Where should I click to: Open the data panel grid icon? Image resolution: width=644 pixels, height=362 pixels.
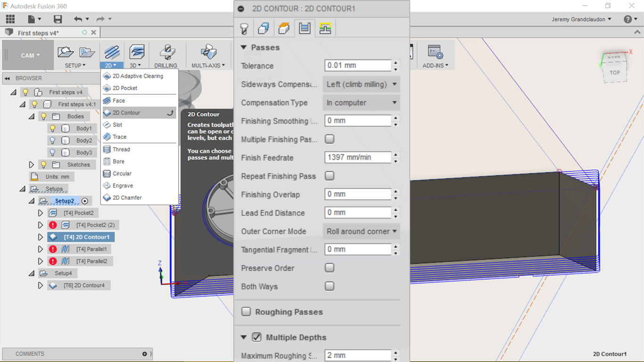(10, 19)
